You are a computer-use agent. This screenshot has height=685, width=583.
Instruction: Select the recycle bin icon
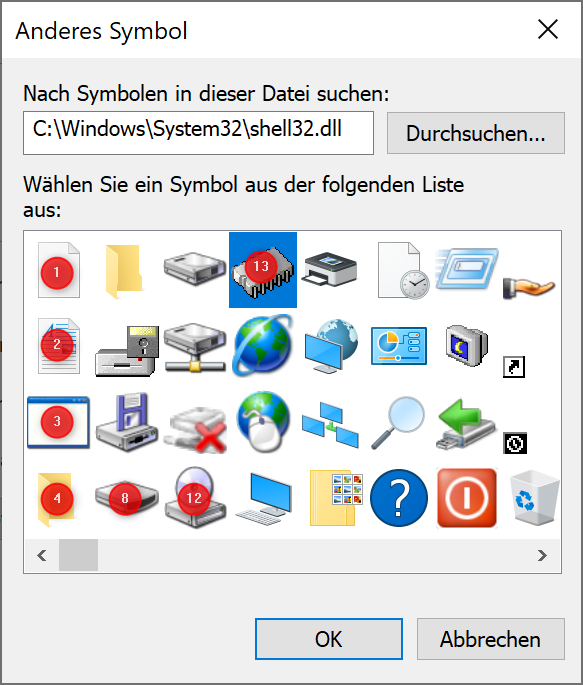click(535, 497)
